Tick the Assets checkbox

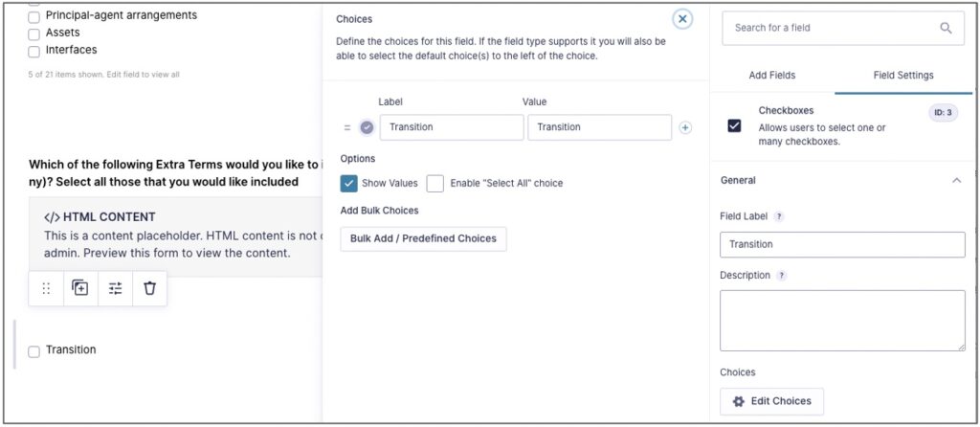coord(34,34)
